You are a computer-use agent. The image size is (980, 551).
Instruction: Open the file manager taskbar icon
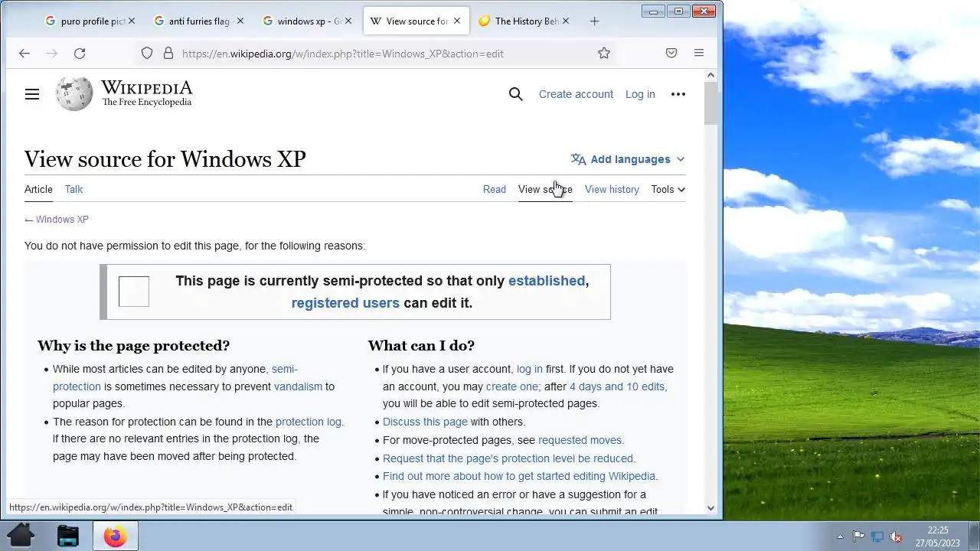68,536
